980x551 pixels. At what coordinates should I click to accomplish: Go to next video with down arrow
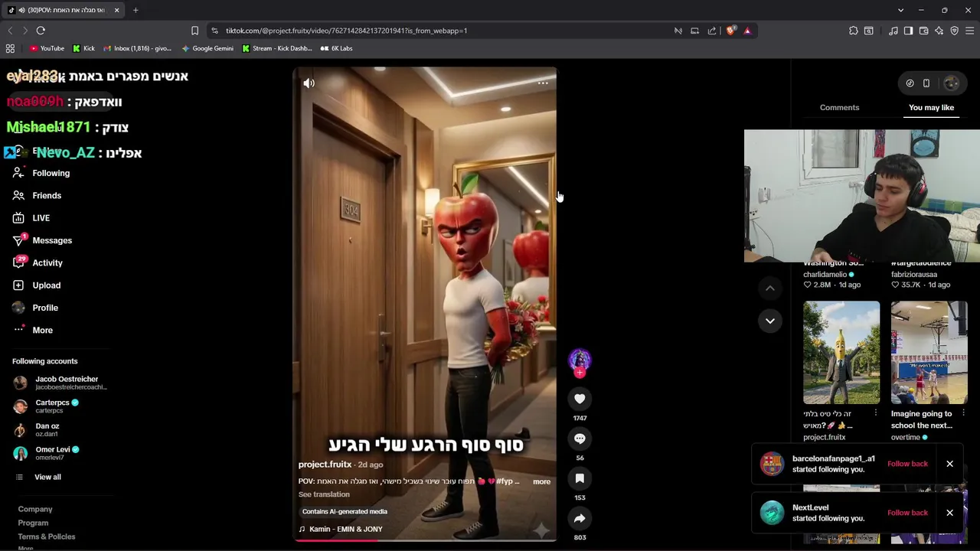coord(770,321)
